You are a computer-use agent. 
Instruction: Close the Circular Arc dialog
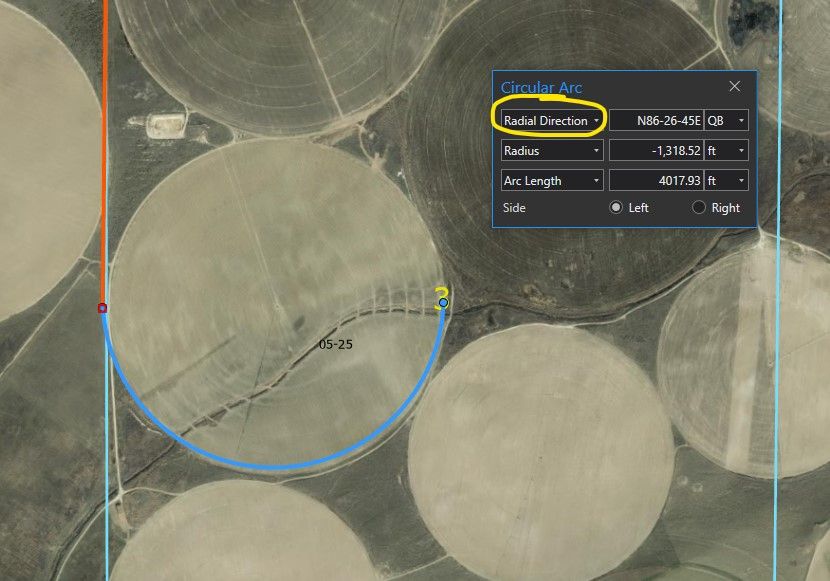click(x=734, y=86)
